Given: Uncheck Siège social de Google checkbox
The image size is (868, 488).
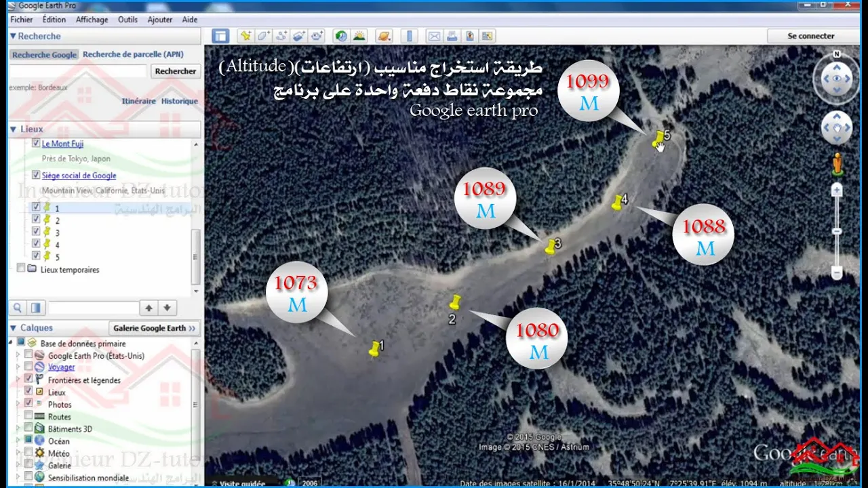Looking at the screenshot, I should click(x=36, y=175).
